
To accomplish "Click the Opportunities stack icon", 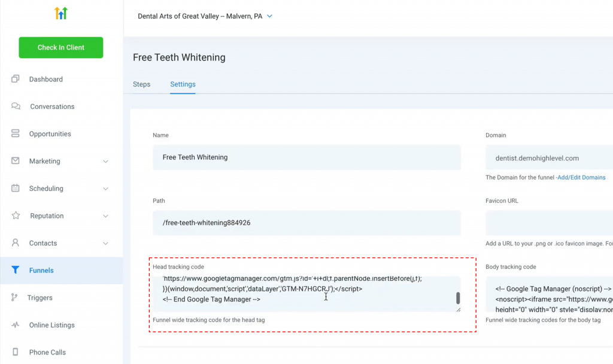I will point(15,134).
